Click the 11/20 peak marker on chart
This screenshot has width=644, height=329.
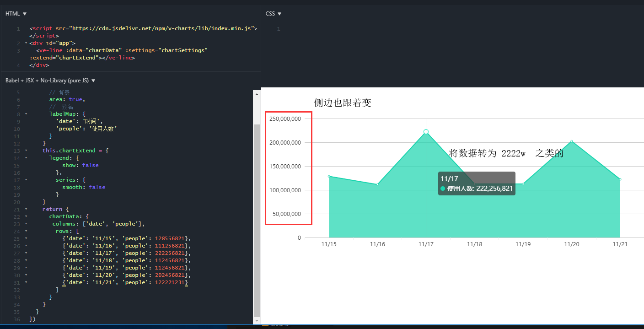tap(572, 141)
